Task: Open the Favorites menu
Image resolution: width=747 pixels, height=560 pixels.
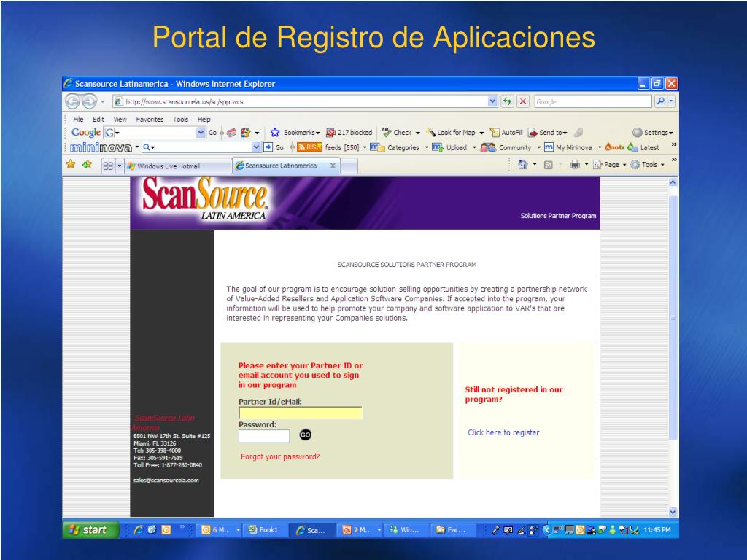Action: tap(150, 119)
